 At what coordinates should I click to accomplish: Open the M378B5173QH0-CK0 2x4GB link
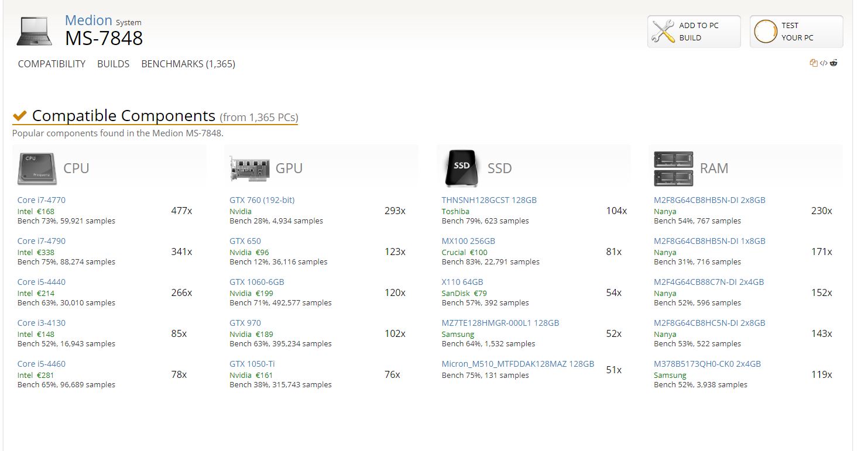(x=707, y=364)
